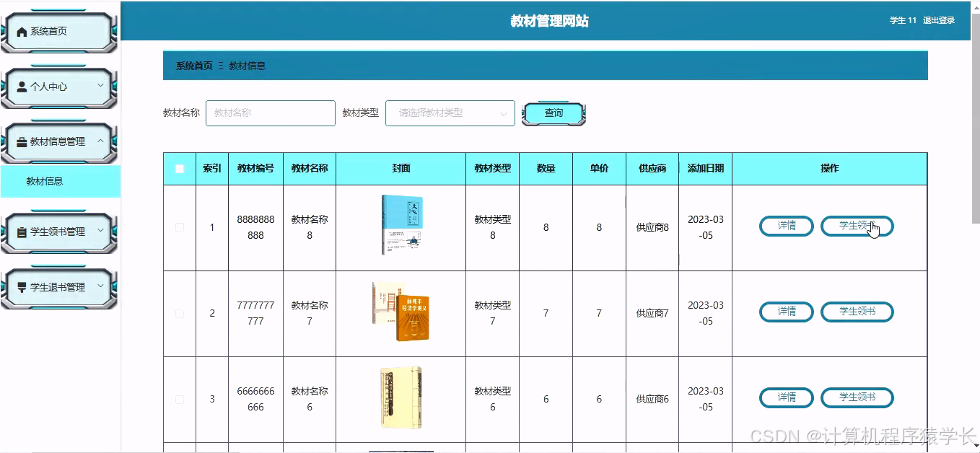Click the 教材名称6 name cell

[310, 399]
